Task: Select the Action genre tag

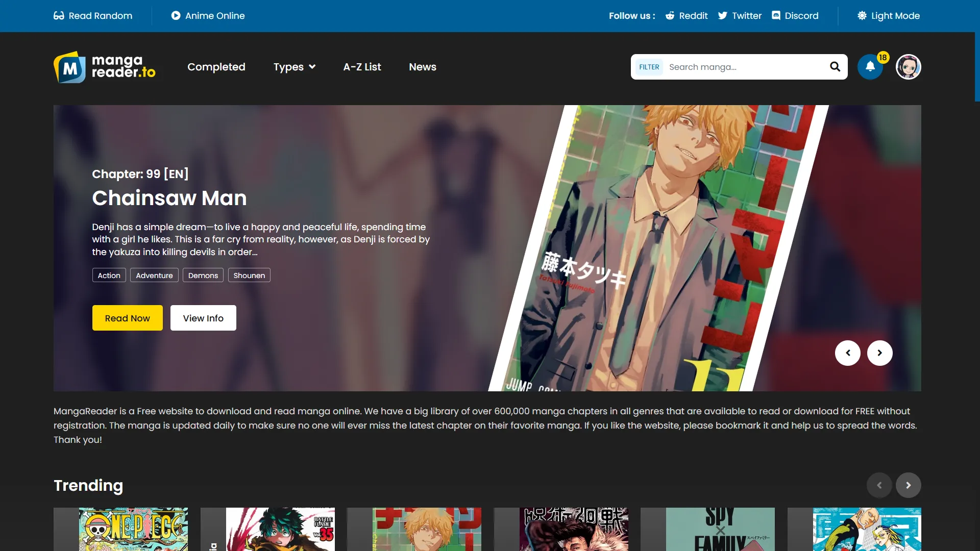Action: (109, 275)
